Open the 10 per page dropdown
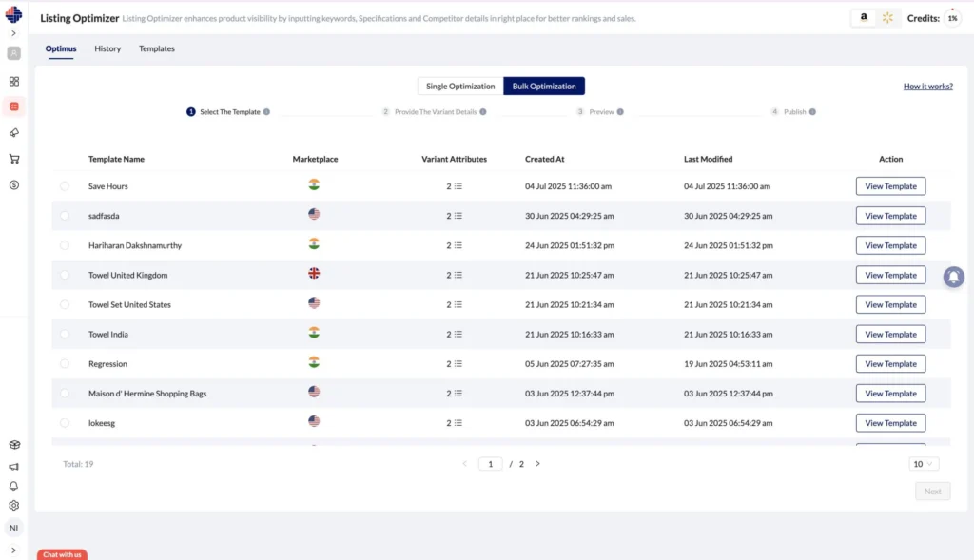Image resolution: width=974 pixels, height=560 pixels. [x=923, y=464]
